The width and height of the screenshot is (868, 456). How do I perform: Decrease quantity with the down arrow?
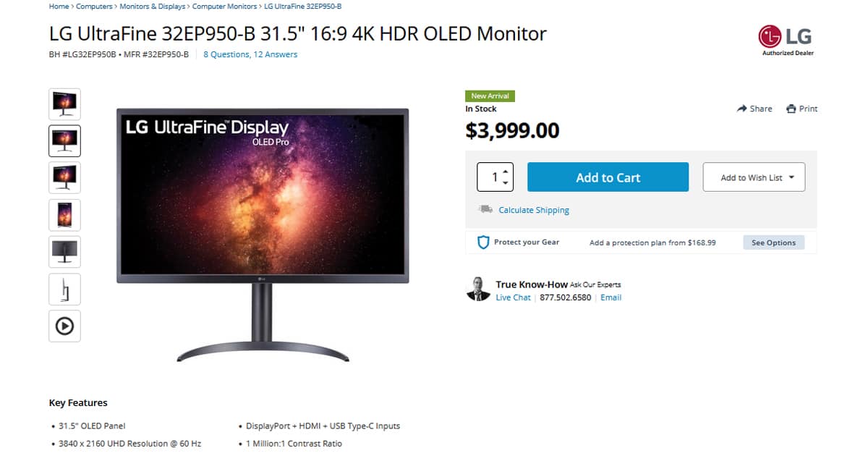tap(505, 182)
